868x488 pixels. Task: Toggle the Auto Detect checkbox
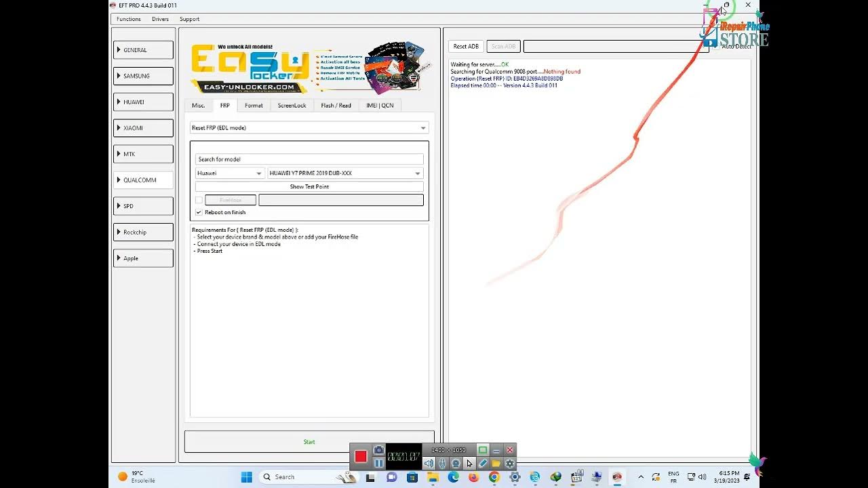[715, 46]
